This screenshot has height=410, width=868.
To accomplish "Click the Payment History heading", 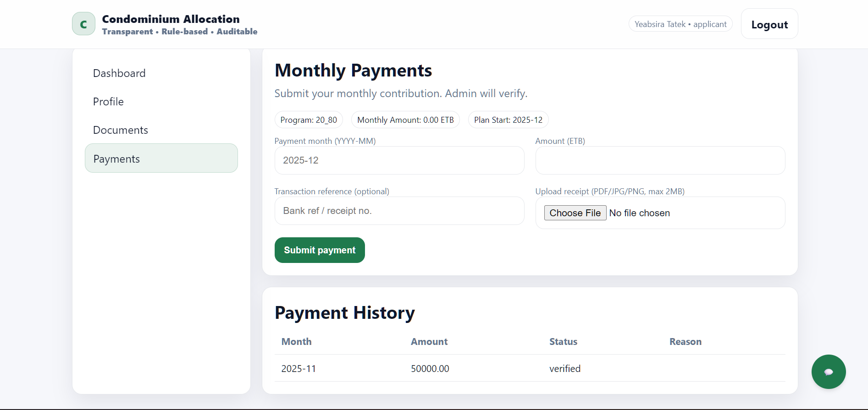I will tap(345, 313).
